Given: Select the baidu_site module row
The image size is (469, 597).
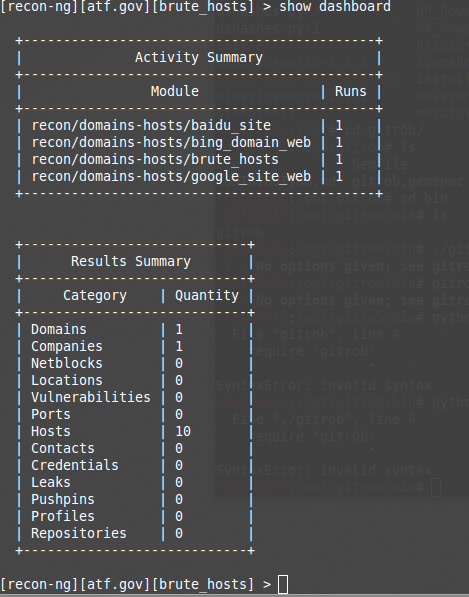Looking at the screenshot, I should tap(199, 126).
